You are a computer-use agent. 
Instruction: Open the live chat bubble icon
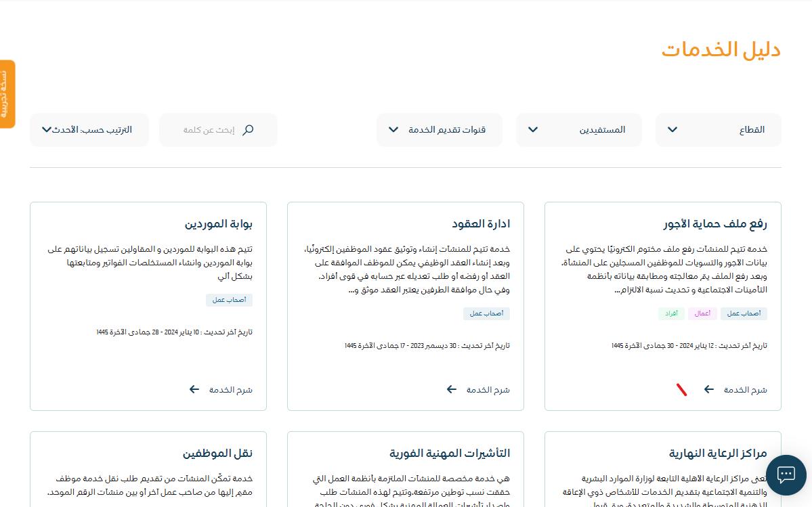(x=786, y=475)
